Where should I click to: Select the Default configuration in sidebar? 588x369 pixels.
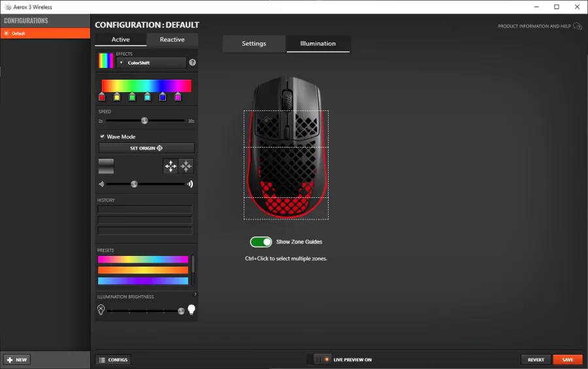pos(45,33)
